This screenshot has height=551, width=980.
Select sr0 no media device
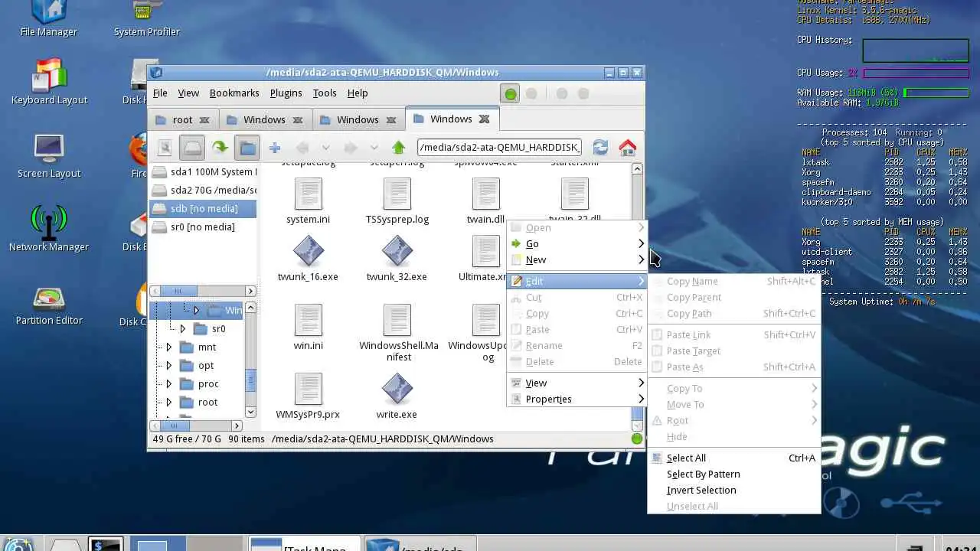point(203,227)
